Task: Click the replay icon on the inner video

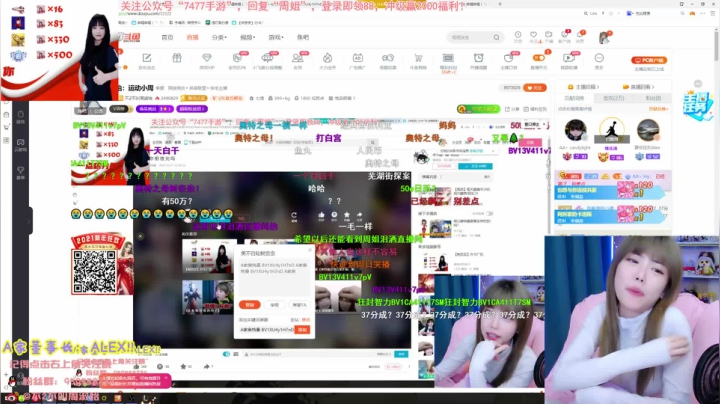Action: point(294,216)
